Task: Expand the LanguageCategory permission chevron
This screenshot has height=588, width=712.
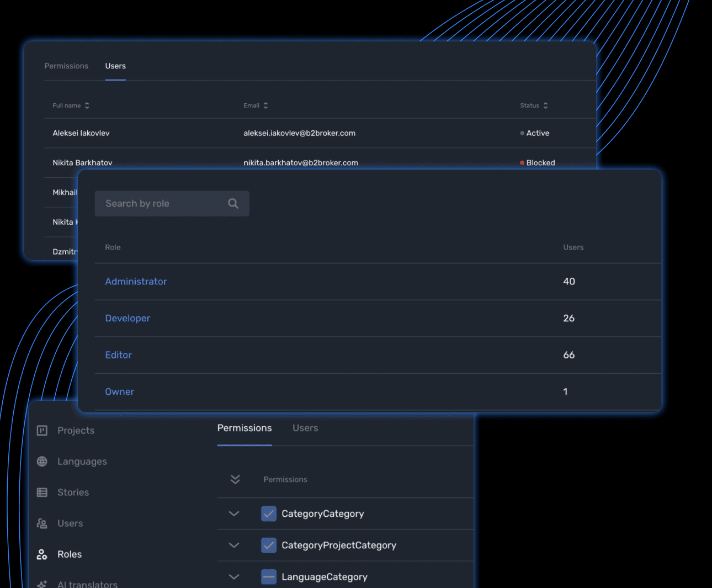Action: pos(233,576)
